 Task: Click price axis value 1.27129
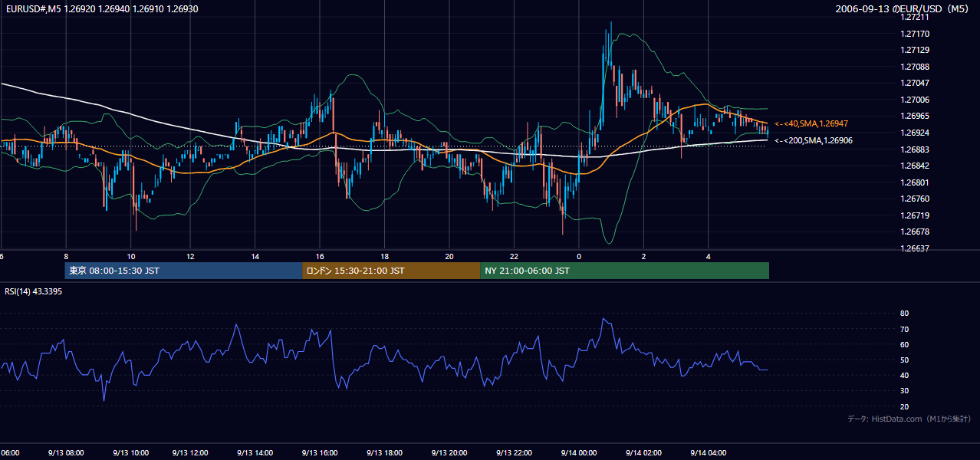click(x=916, y=51)
